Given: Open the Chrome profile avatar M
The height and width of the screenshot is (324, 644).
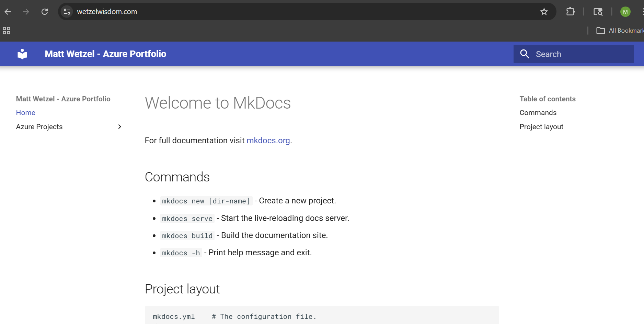Looking at the screenshot, I should 625,12.
